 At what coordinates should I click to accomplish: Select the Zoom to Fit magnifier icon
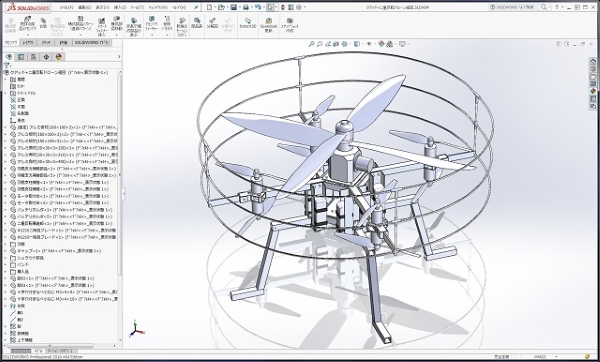(x=312, y=44)
